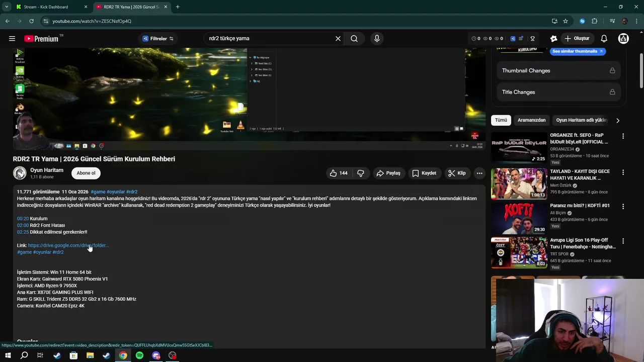Open the tab search dropdown arrow
Viewport: 644px width, 362px height.
point(7,7)
